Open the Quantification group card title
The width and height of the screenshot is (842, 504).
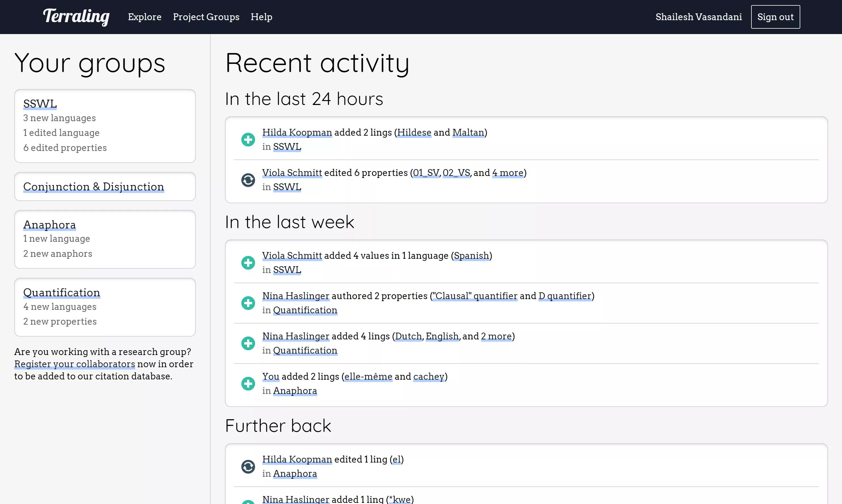click(x=62, y=292)
